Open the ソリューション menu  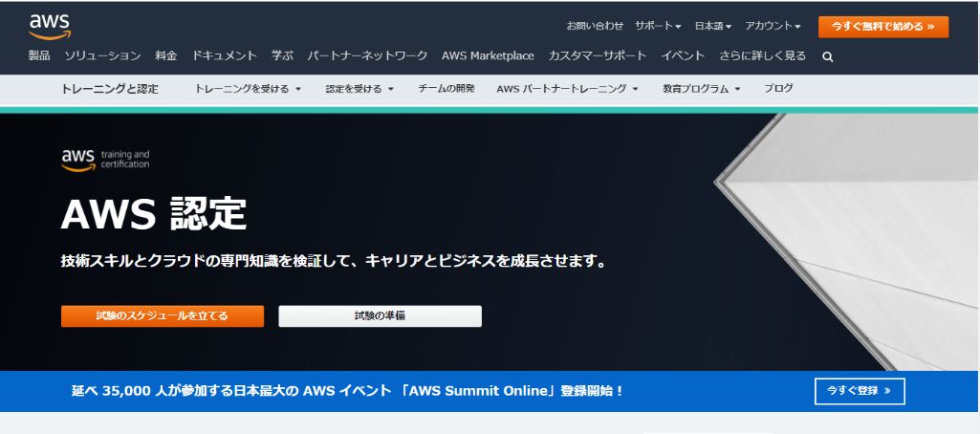[x=102, y=56]
